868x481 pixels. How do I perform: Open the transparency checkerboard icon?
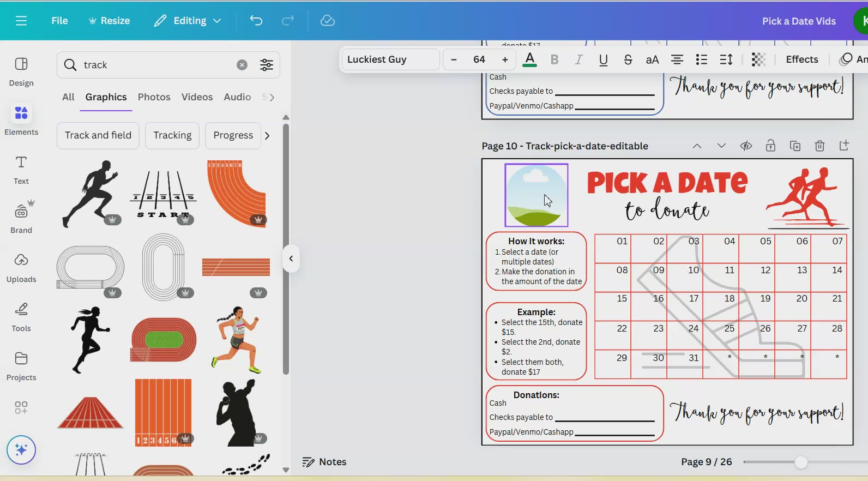click(x=758, y=59)
